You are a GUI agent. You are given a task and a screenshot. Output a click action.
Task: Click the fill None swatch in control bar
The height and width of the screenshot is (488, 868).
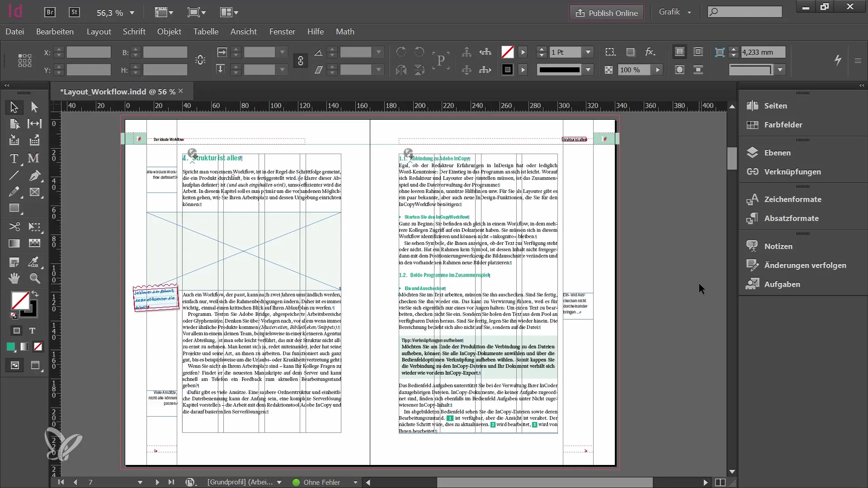pos(507,52)
